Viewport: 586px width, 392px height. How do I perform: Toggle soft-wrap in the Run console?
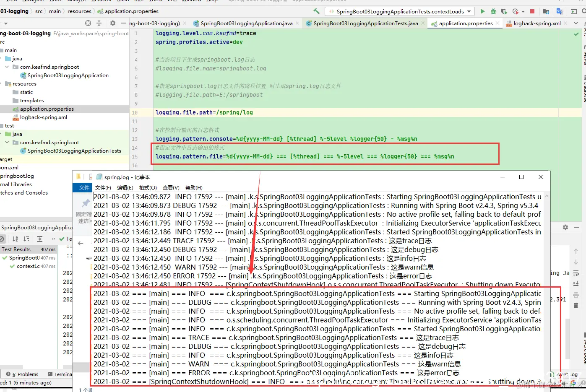point(576,273)
